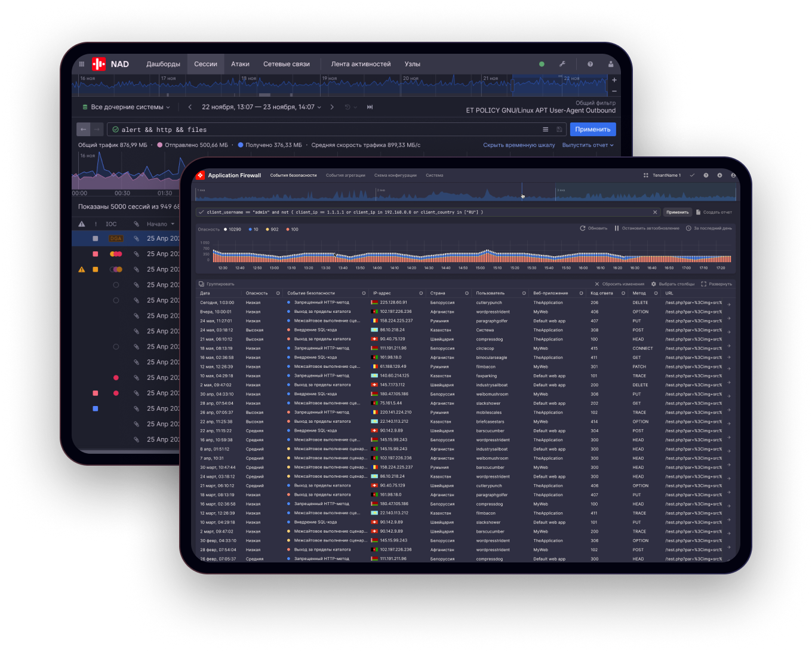Expand the "Все дочерние системы" dropdown
This screenshot has height=652, width=812.
pos(126,107)
